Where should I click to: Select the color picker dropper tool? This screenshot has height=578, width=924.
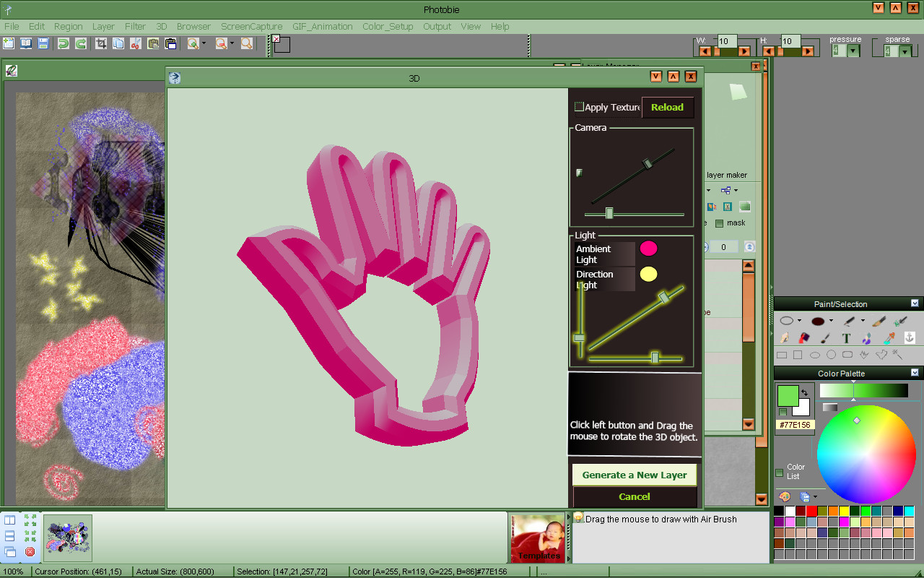click(888, 337)
